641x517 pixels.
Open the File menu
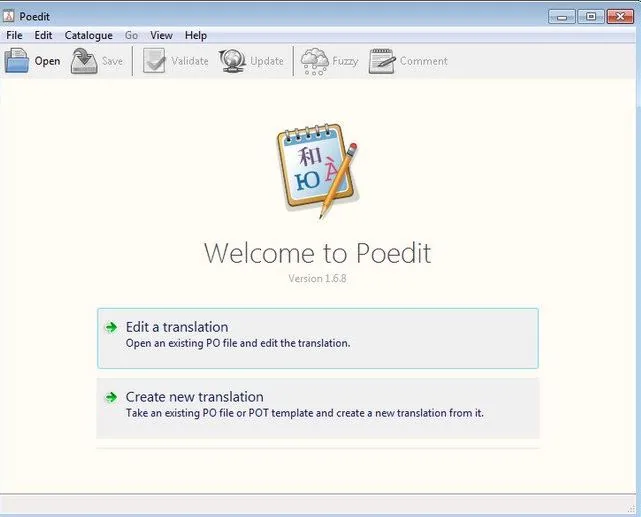pos(14,36)
